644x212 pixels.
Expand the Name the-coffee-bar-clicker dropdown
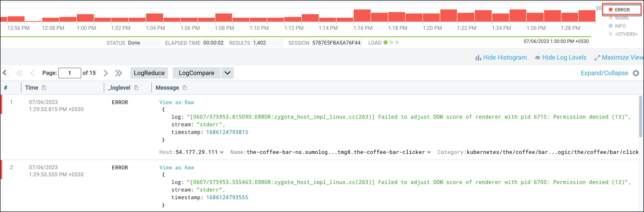pyautogui.click(x=429, y=152)
